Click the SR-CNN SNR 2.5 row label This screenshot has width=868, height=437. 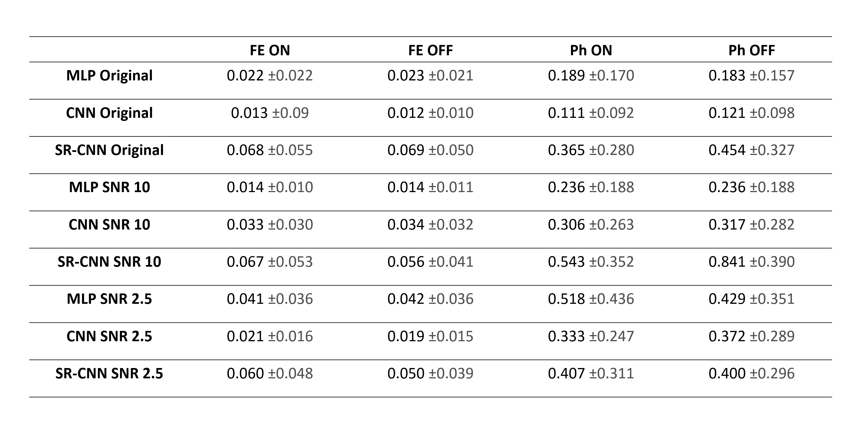tap(109, 374)
